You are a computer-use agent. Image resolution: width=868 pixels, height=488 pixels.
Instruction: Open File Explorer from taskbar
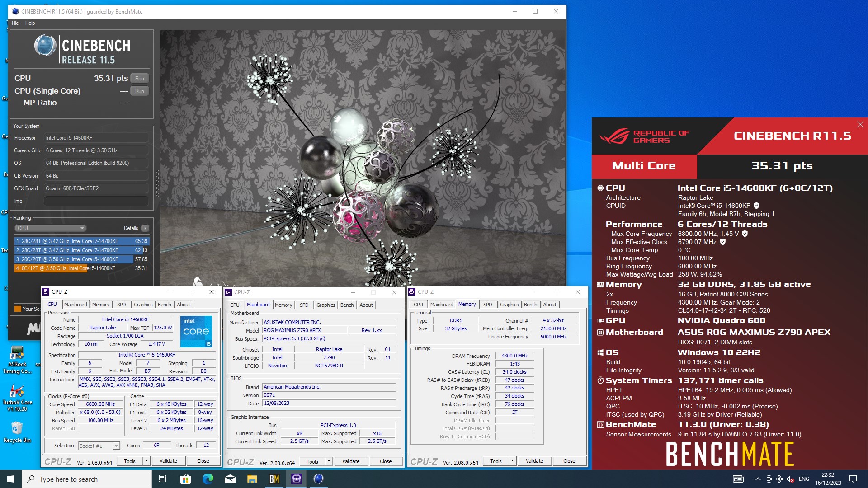pyautogui.click(x=252, y=479)
